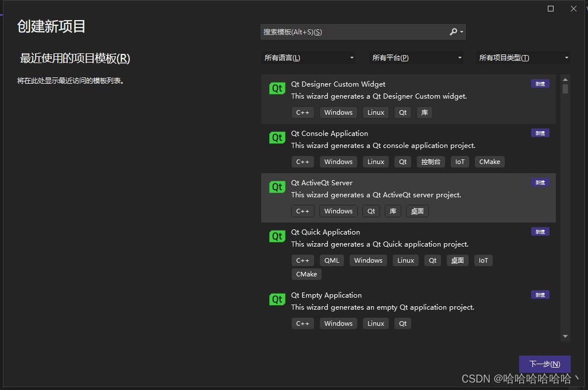Click the Qt icon of Qt Console Application
The height and width of the screenshot is (390, 588).
[x=277, y=138]
